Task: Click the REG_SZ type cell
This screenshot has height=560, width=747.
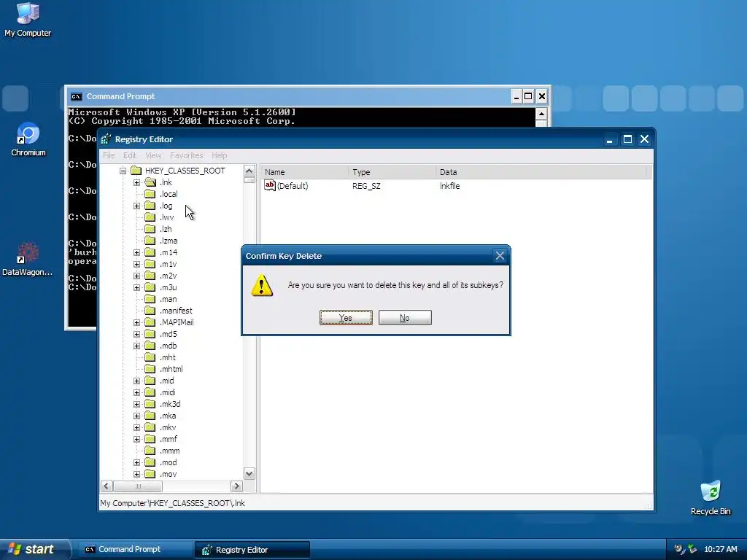Action: pos(366,186)
